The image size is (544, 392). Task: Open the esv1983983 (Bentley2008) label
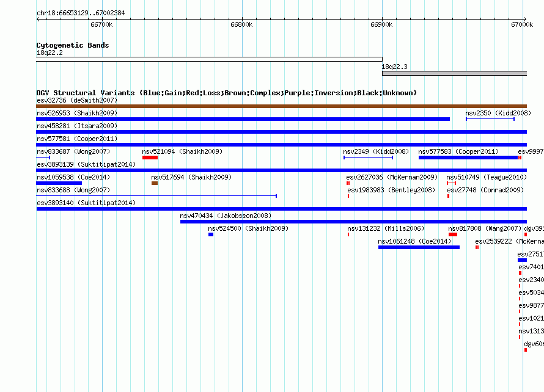(391, 190)
